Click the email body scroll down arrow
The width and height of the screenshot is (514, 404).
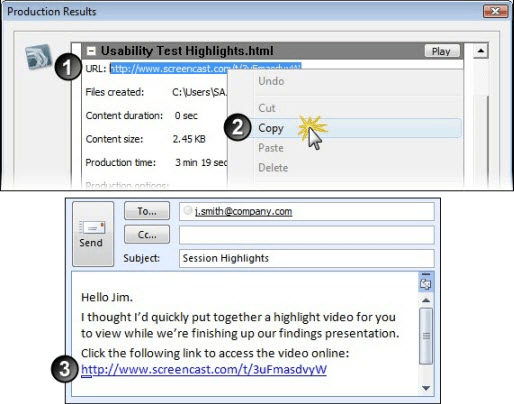pyautogui.click(x=426, y=388)
